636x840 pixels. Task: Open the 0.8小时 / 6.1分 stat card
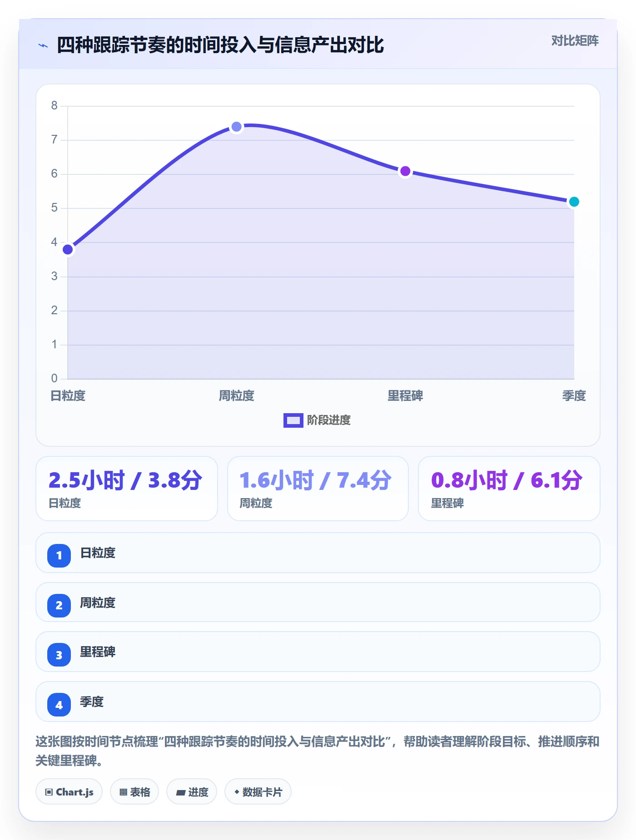coord(509,489)
